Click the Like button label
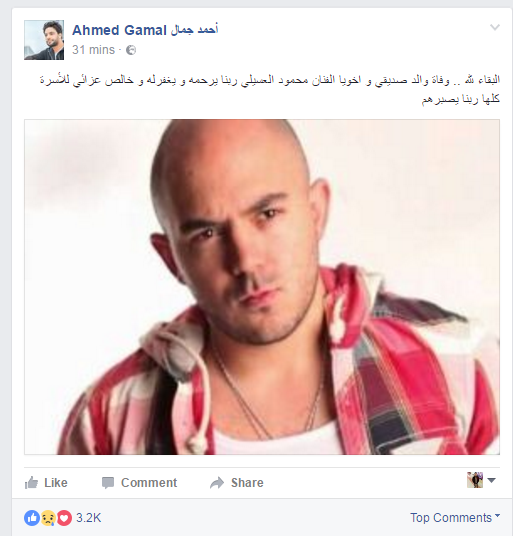This screenshot has width=513, height=536. coord(56,483)
